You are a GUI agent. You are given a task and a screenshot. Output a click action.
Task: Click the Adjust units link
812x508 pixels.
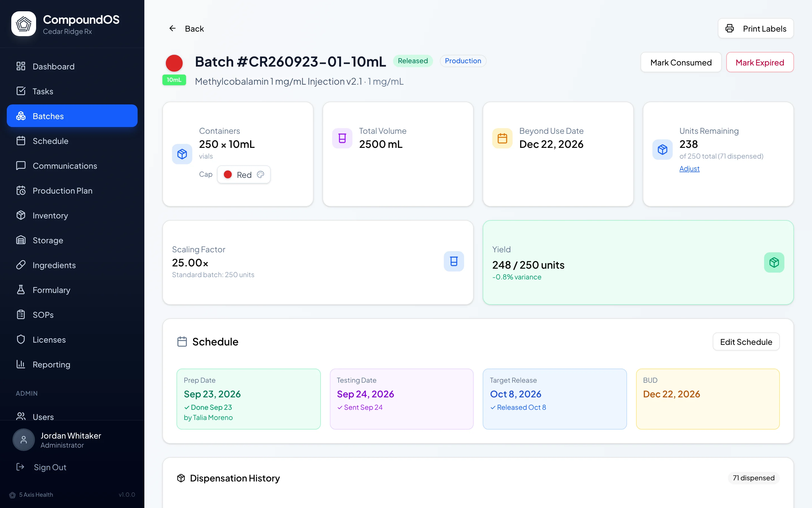pos(689,169)
